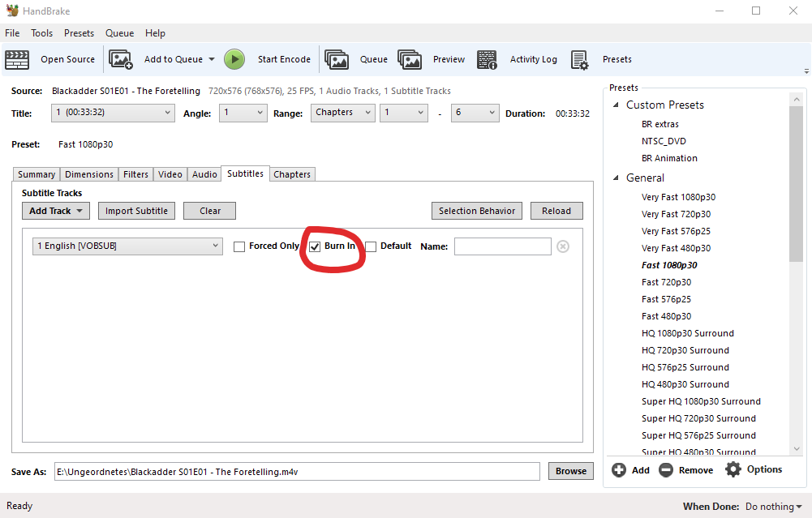The width and height of the screenshot is (812, 518).
Task: Open the Presets menu
Action: (x=79, y=33)
